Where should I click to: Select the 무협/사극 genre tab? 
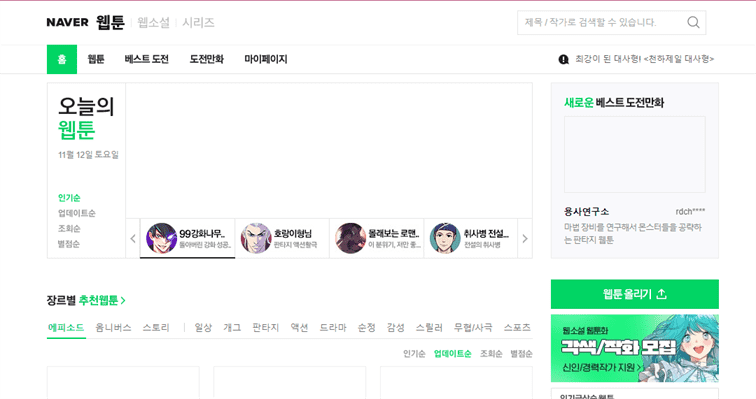click(x=473, y=328)
